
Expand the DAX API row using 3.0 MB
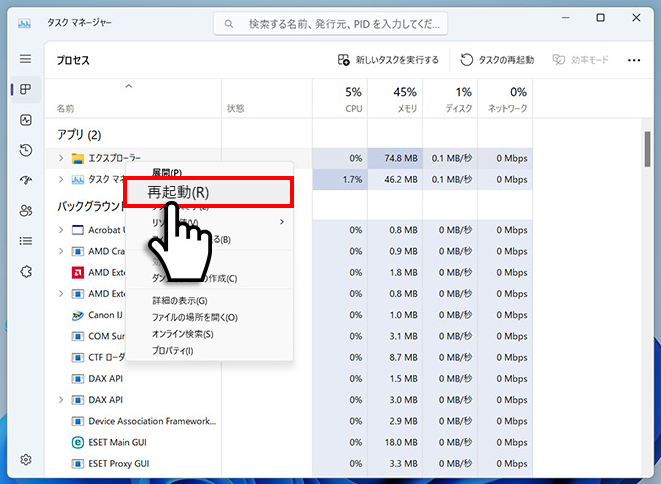point(61,400)
